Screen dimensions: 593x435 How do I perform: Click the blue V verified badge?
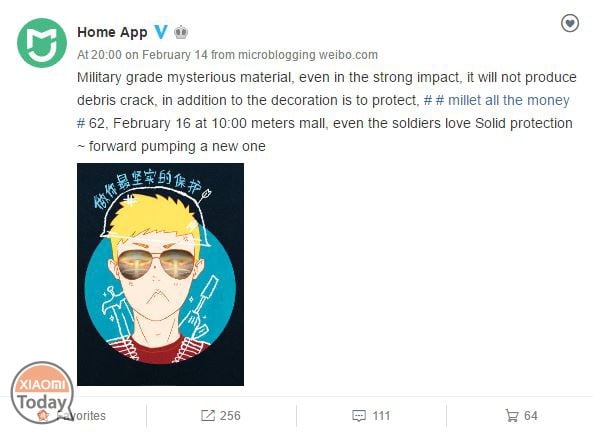[161, 32]
